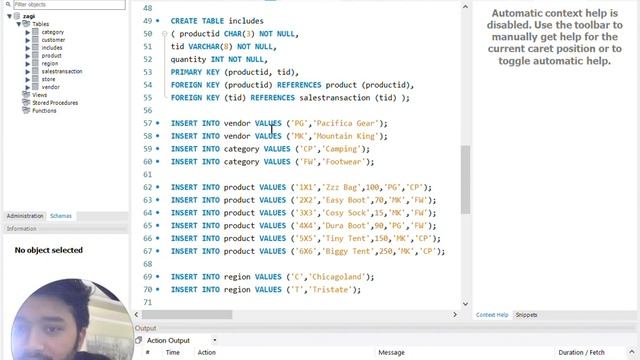Click 'Chicagoland' string on line 69

click(x=337, y=277)
